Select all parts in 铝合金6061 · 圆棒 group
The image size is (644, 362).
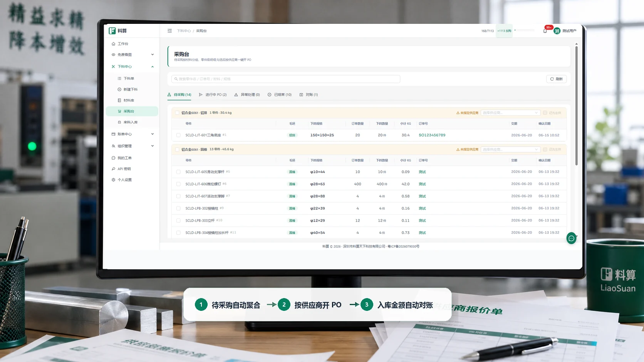(x=177, y=149)
